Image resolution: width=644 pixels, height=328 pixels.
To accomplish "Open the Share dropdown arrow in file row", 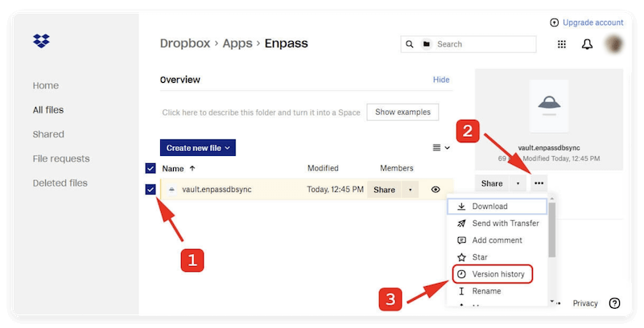I will pyautogui.click(x=410, y=190).
